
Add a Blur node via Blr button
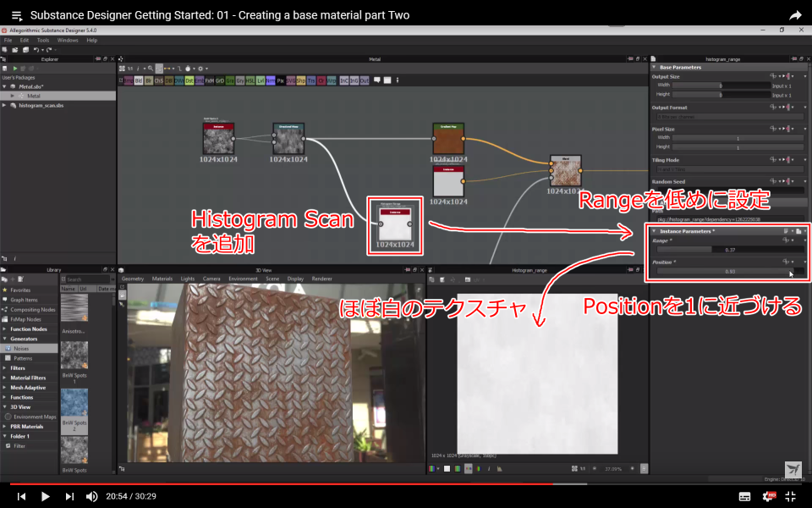(149, 81)
